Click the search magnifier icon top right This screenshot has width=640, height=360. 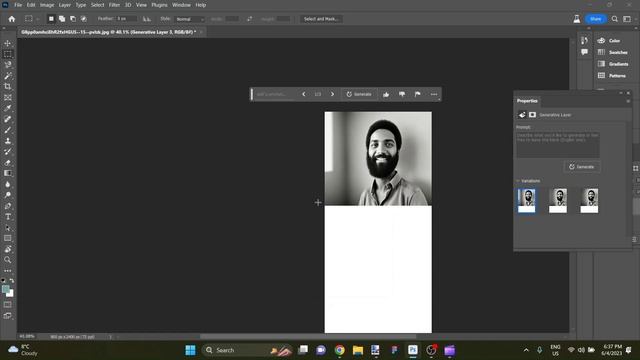point(615,19)
